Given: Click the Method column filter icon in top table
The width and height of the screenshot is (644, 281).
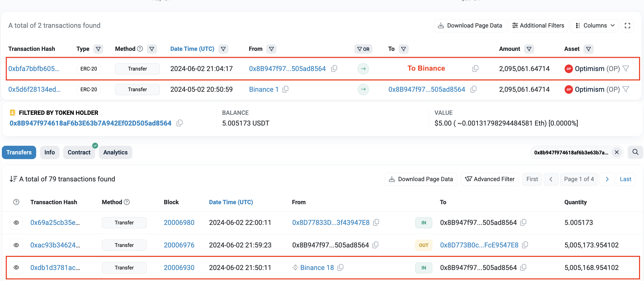Looking at the screenshot, I should (x=152, y=49).
